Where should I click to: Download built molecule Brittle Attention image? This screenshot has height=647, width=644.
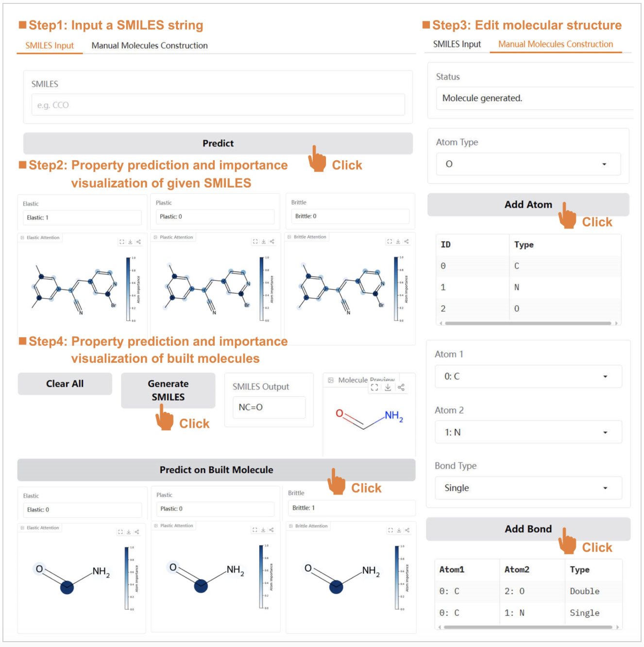tap(399, 530)
